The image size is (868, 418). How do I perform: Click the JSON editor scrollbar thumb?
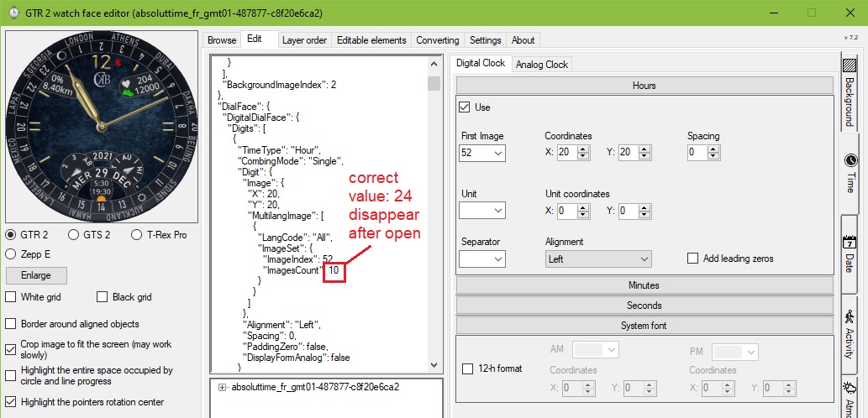[434, 83]
